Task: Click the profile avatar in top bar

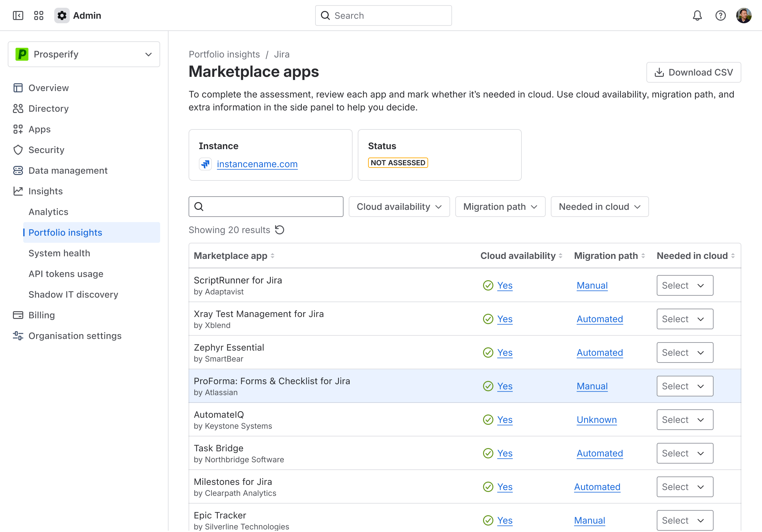Action: point(744,15)
